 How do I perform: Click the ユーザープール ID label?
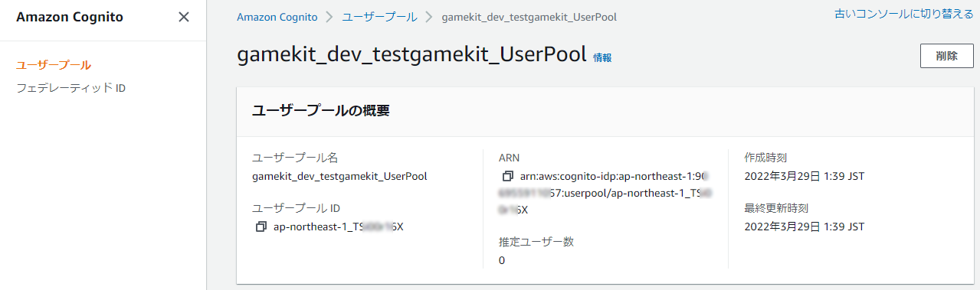coord(296,208)
